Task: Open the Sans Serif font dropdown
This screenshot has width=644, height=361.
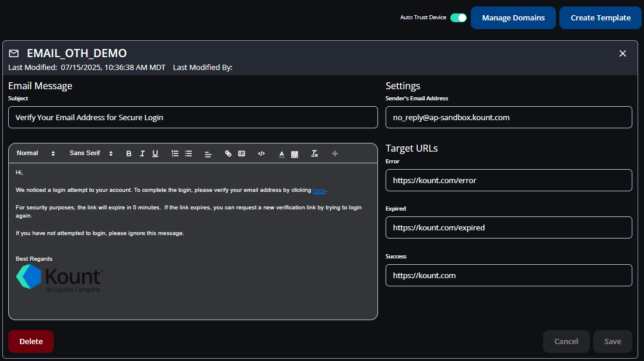Action: [x=91, y=153]
